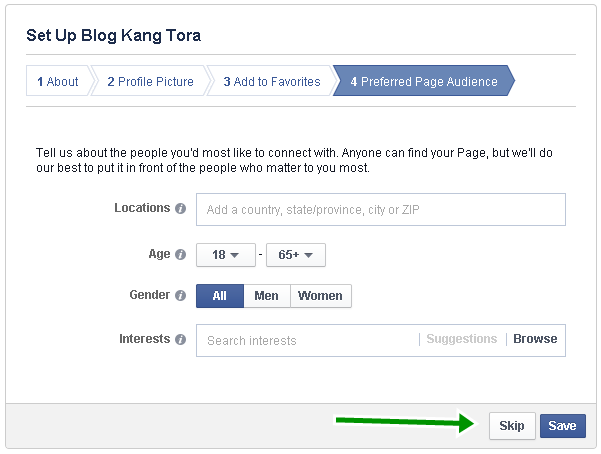Open Gender info tooltip icon
601x454 pixels.
[x=181, y=296]
